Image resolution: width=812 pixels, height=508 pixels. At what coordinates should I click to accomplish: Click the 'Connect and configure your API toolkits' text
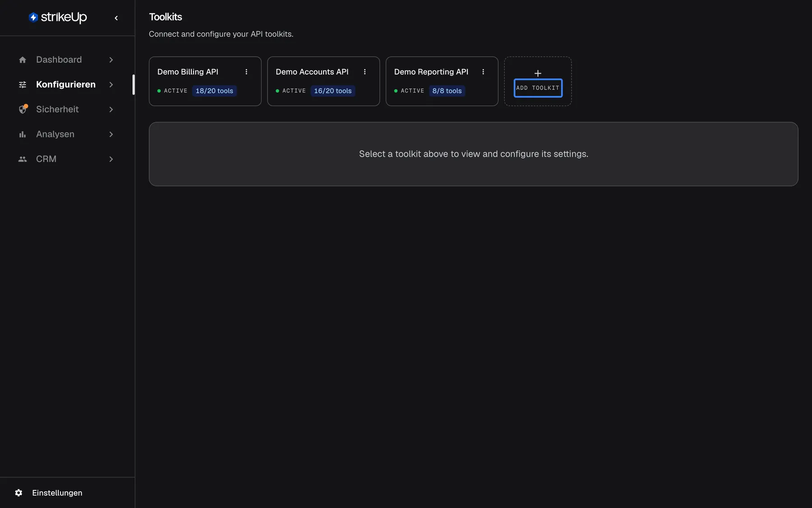[x=221, y=34]
